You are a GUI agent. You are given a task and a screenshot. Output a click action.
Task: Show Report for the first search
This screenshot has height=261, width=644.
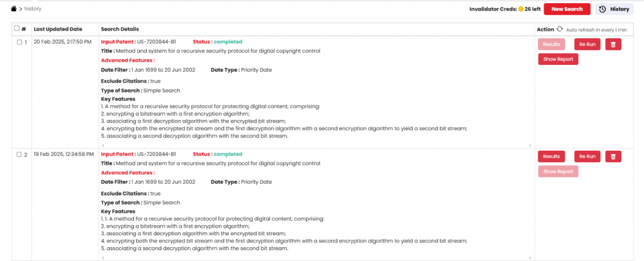coord(558,59)
